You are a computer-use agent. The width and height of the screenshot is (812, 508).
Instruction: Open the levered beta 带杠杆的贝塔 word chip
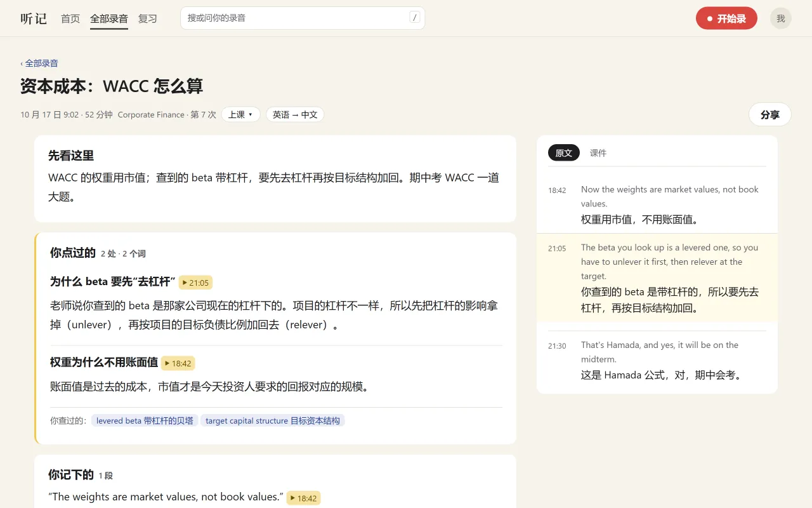point(145,420)
